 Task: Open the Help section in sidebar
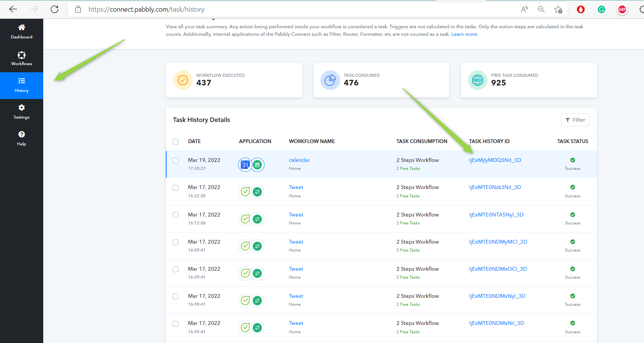tap(21, 139)
